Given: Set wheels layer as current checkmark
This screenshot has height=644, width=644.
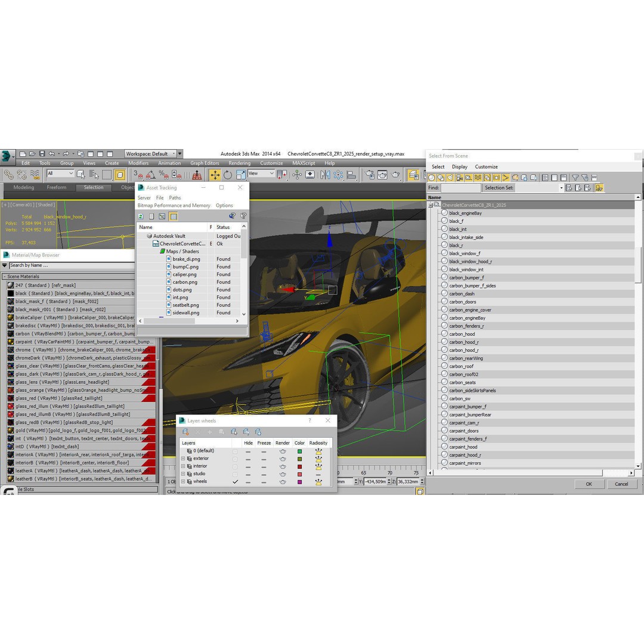Looking at the screenshot, I should pyautogui.click(x=236, y=481).
